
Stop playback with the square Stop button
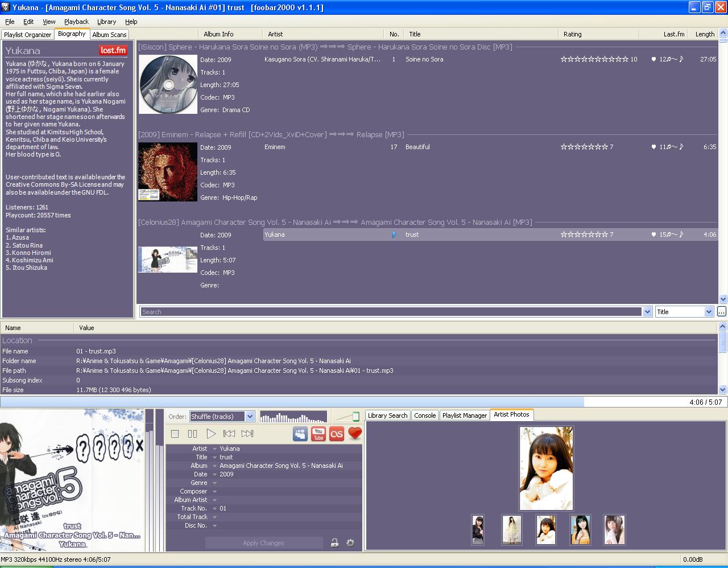175,434
